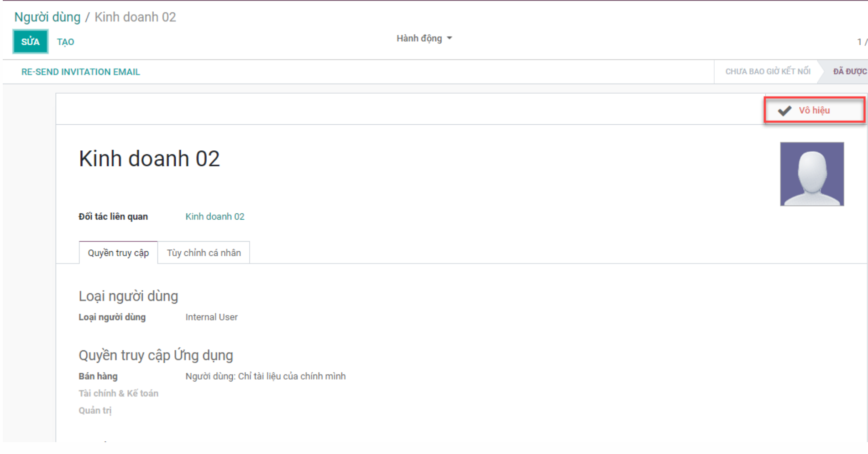The height and width of the screenshot is (454, 868).
Task: Click the Kinh doanh 02 record title heading
Action: tap(149, 159)
